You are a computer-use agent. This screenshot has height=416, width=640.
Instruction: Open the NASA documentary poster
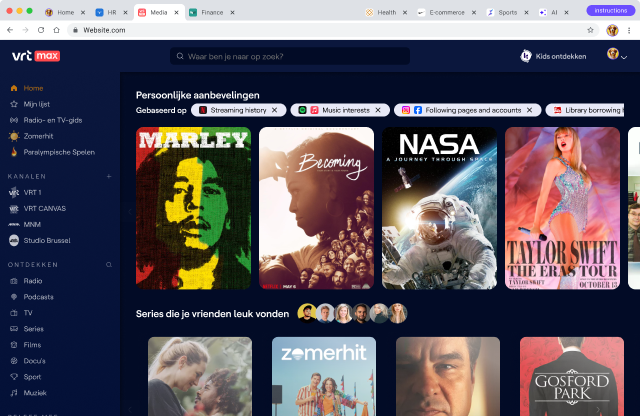439,208
